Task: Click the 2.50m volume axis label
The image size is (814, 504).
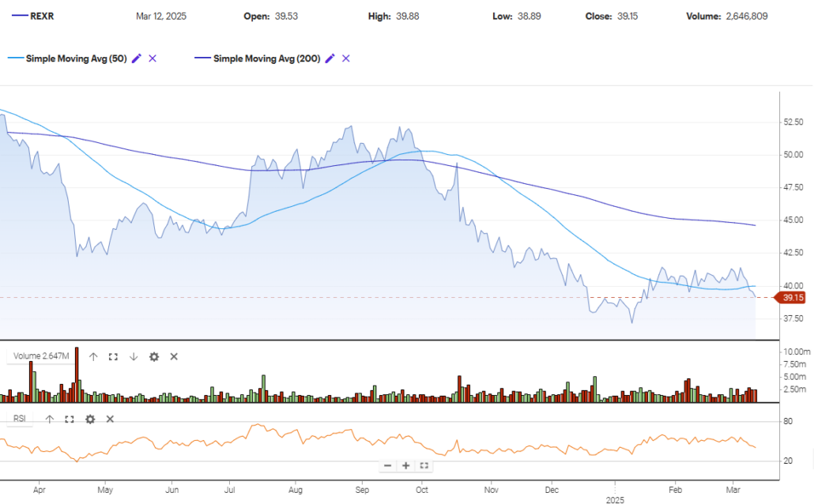Action: click(795, 389)
